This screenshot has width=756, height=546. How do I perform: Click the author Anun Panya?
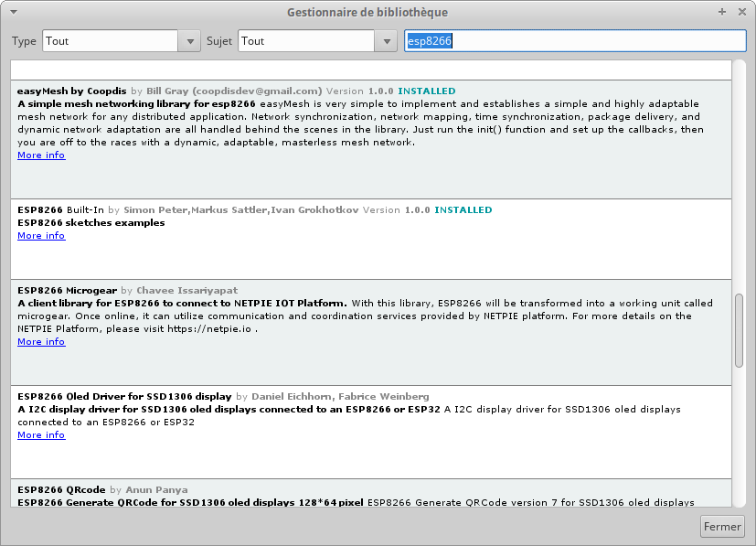(156, 489)
